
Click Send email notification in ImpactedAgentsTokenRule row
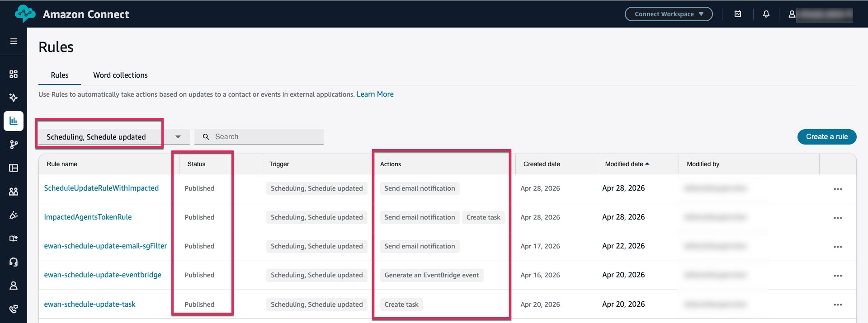[x=420, y=217]
